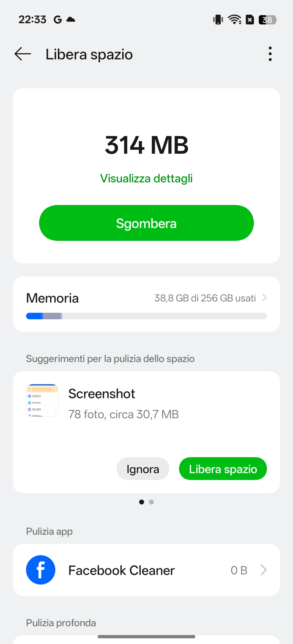Expand Memoria storage details chevron

click(265, 298)
